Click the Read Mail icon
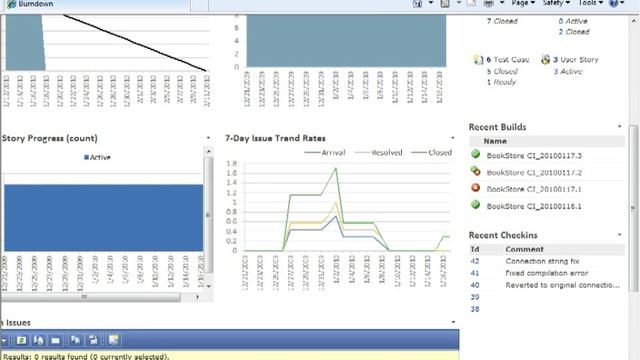Screen dimensions: 640x360 coord(471,3)
